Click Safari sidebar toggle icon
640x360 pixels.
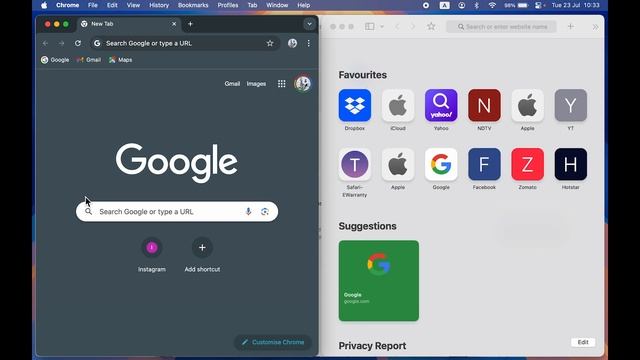(370, 27)
